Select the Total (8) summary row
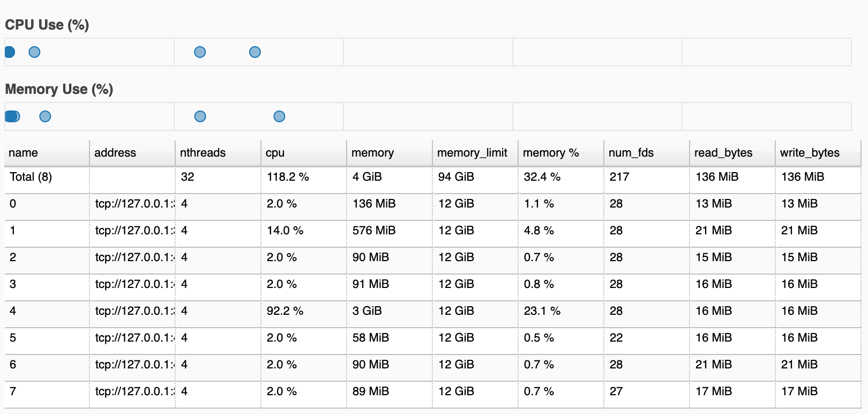Screen dimensions: 868x414 (31, 177)
